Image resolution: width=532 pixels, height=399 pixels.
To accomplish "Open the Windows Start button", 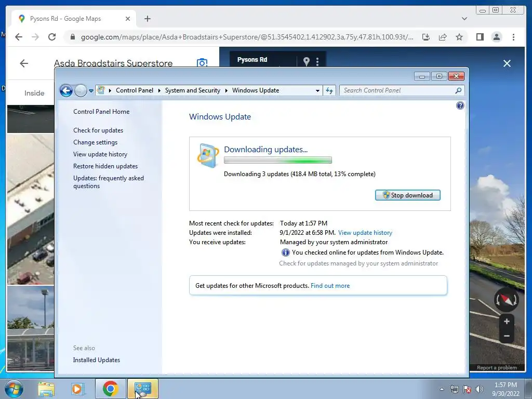I will 14,389.
